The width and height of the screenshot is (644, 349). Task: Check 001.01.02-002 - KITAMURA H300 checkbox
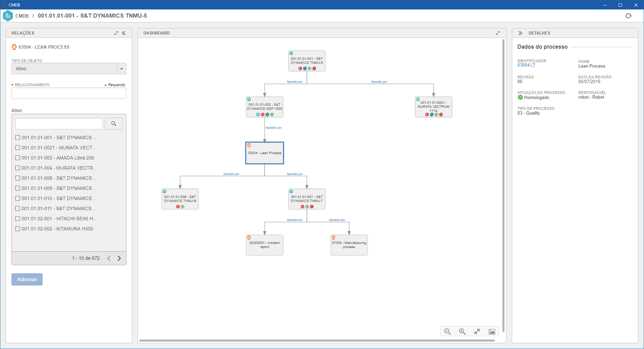[18, 229]
